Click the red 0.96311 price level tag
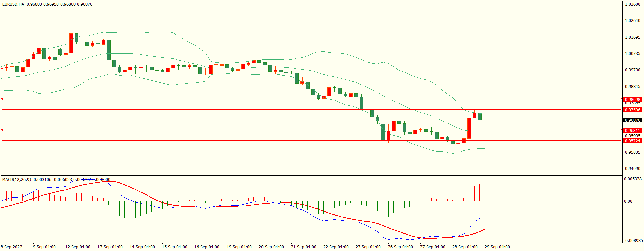Viewport: 644px width, 251px height. pos(632,130)
